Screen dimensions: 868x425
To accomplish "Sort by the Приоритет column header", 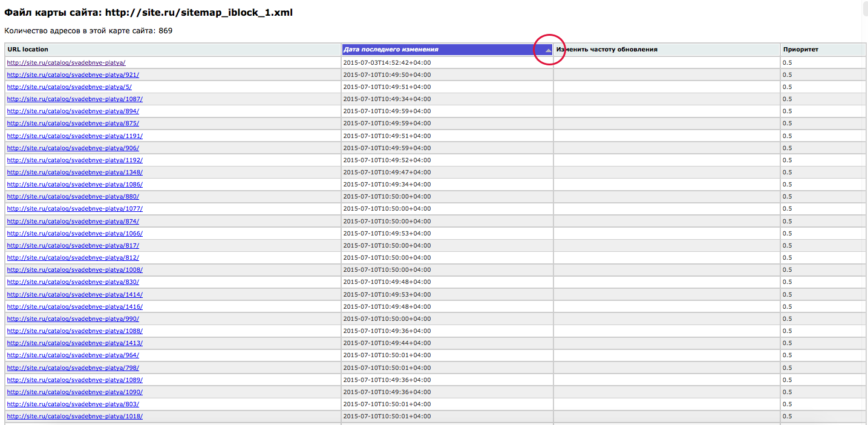I will [x=801, y=50].
